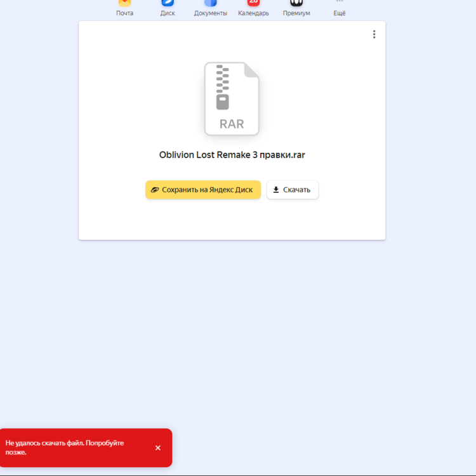Click the error message 'Не удалось скачать файл'
476x476 pixels.
44,443
